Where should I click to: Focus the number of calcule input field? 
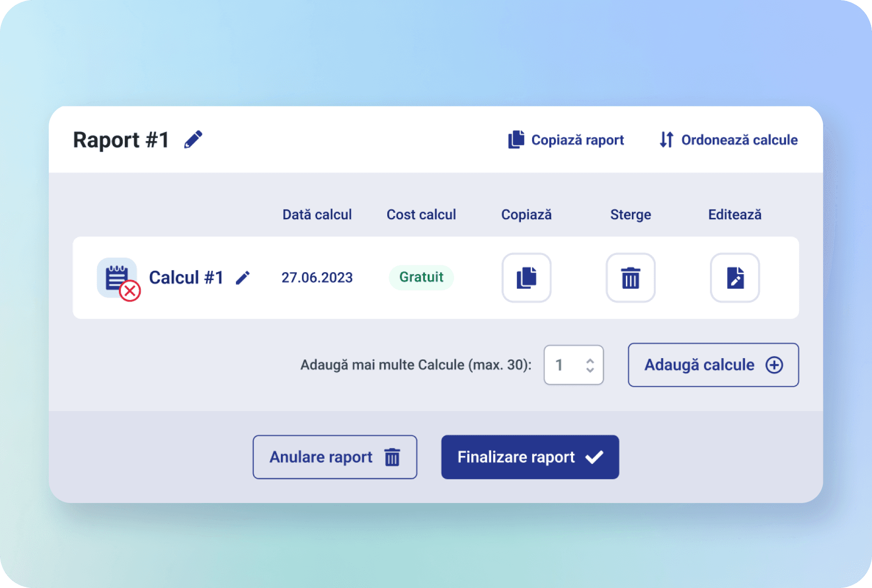tap(564, 365)
